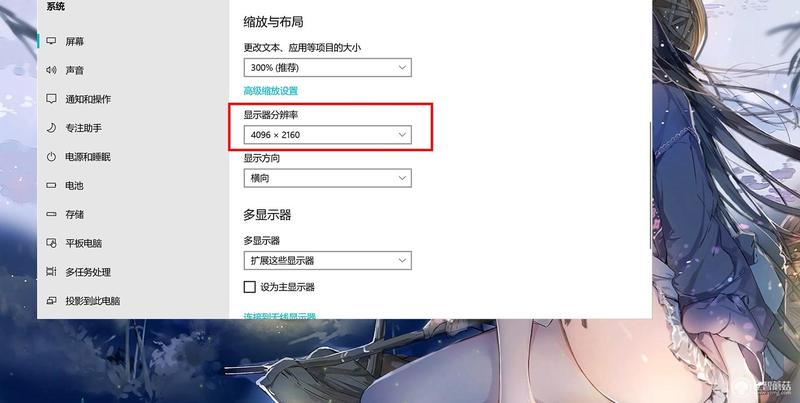
Task: Click the 连接到无线显示器 link
Action: (x=280, y=316)
